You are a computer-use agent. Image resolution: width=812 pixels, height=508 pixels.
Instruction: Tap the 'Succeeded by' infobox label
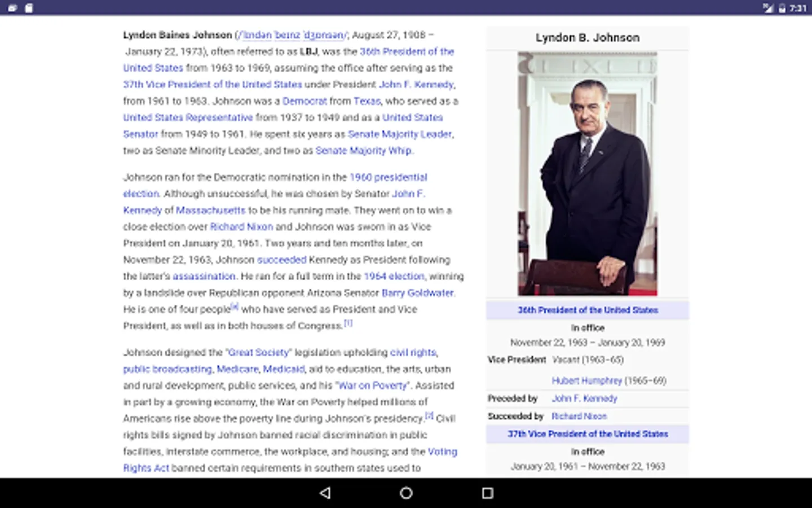[515, 417]
